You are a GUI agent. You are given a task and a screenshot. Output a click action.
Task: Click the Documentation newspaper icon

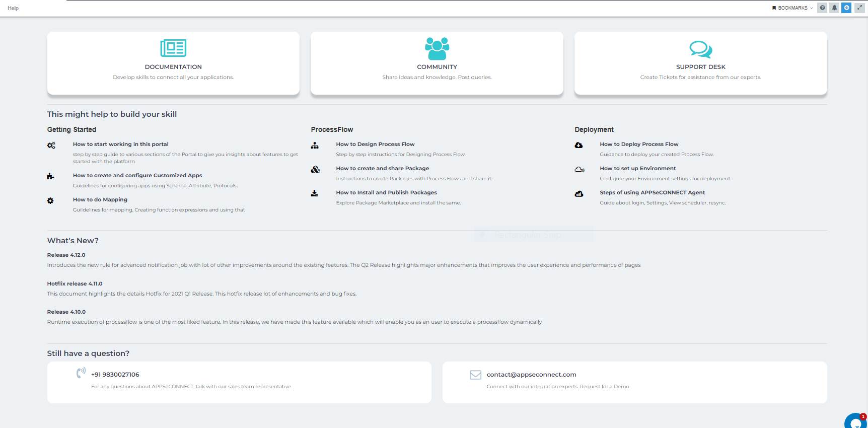click(x=173, y=48)
